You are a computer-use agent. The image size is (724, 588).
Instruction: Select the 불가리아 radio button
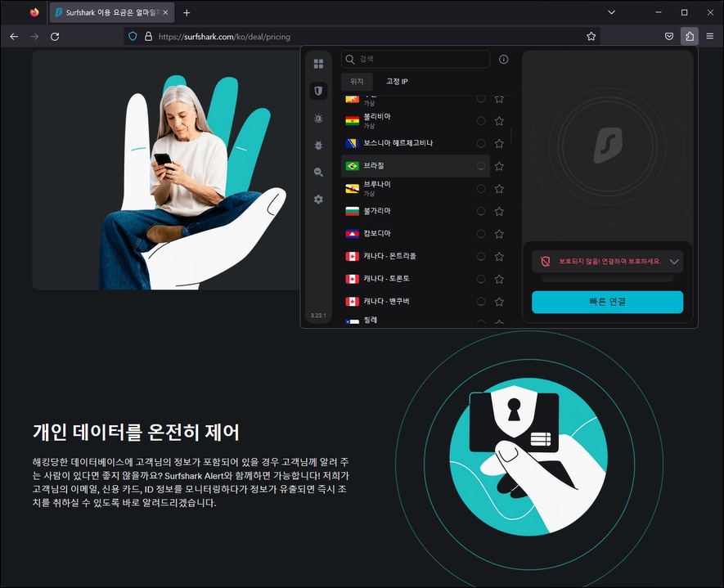coord(481,211)
